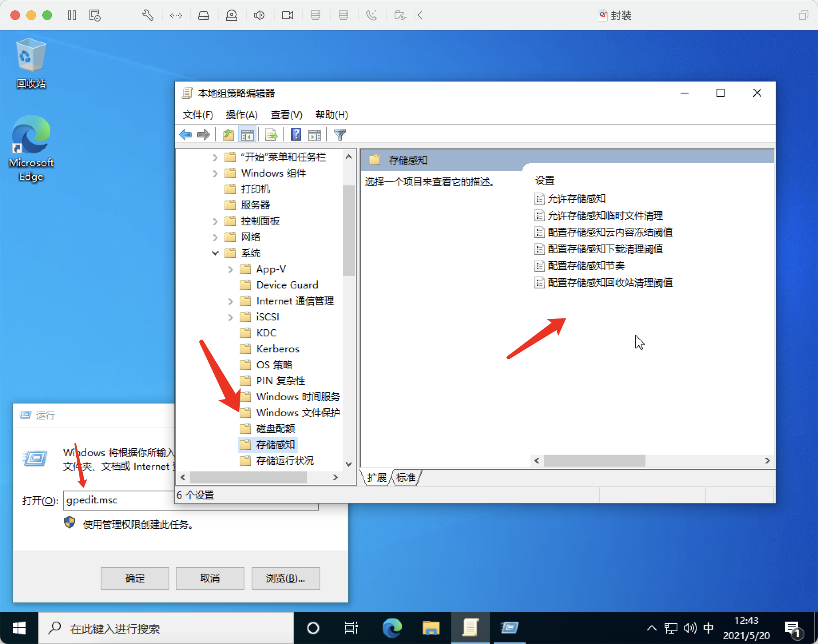Select the 配置存储感知节奏 setting
This screenshot has width=818, height=644.
pyautogui.click(x=586, y=266)
